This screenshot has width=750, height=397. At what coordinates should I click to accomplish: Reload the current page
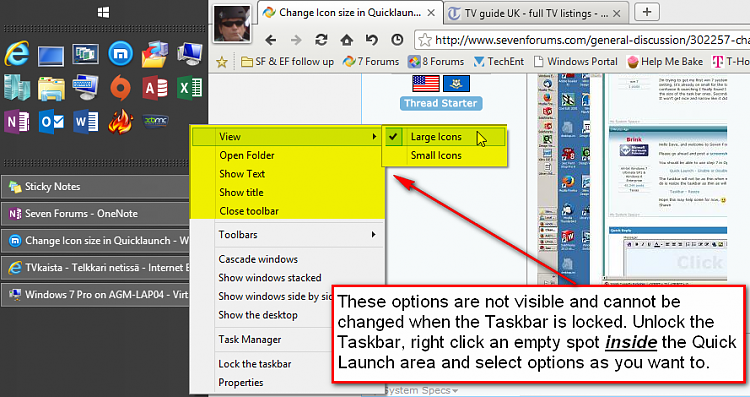pos(321,40)
